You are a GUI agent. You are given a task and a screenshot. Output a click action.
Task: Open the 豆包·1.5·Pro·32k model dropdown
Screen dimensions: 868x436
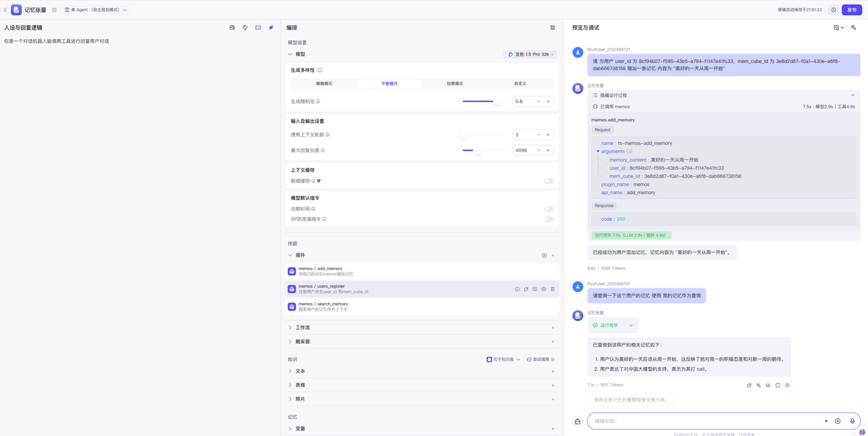(530, 54)
